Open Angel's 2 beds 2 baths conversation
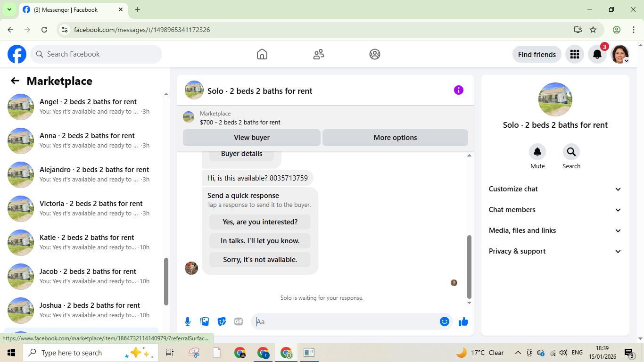 click(81, 107)
